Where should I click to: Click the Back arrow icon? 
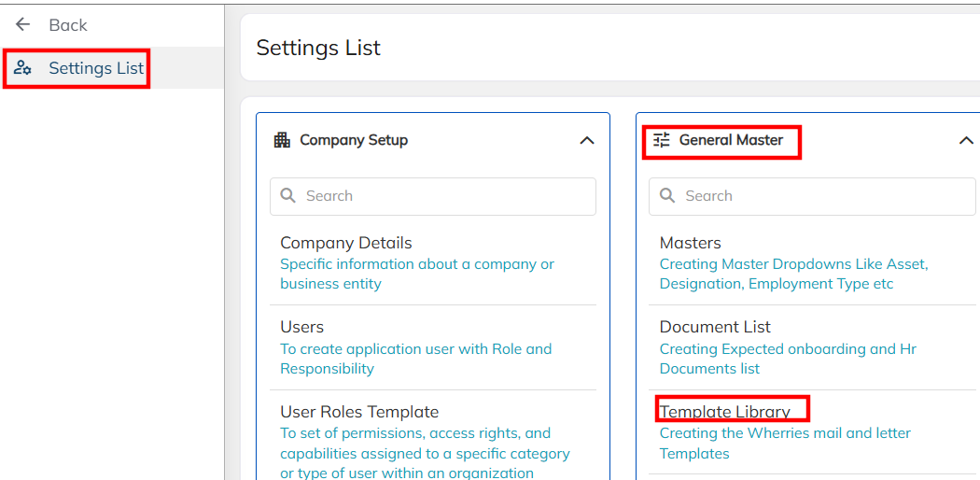23,25
